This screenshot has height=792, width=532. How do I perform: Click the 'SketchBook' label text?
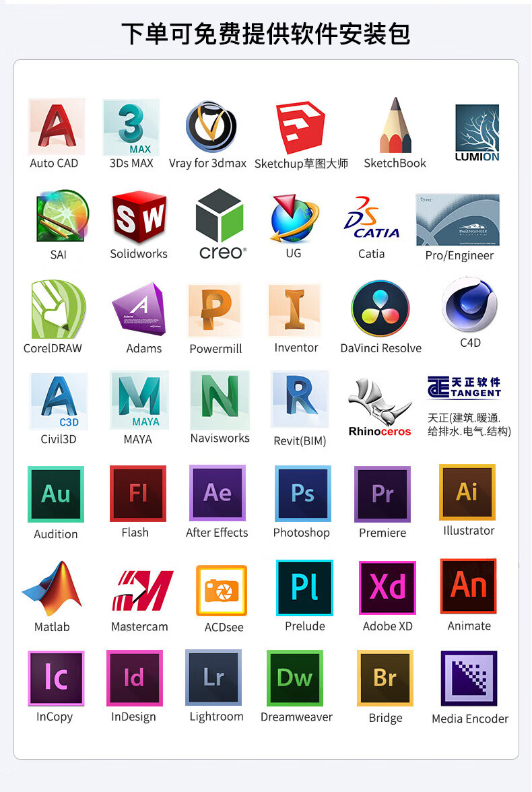pos(395,163)
